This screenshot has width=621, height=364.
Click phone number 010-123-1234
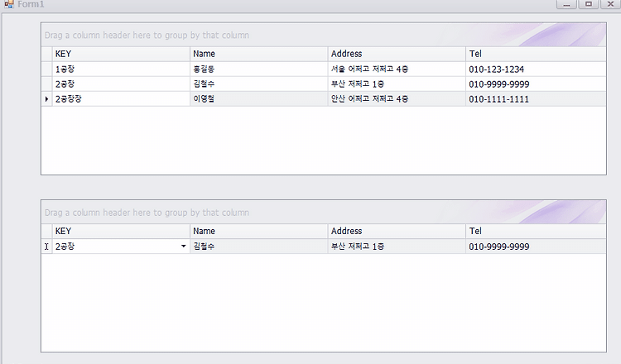(x=536, y=69)
